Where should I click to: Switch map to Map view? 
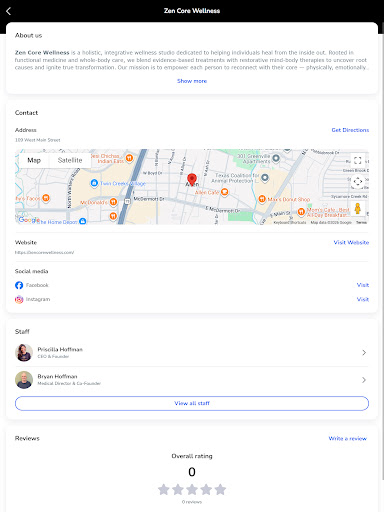coord(34,160)
